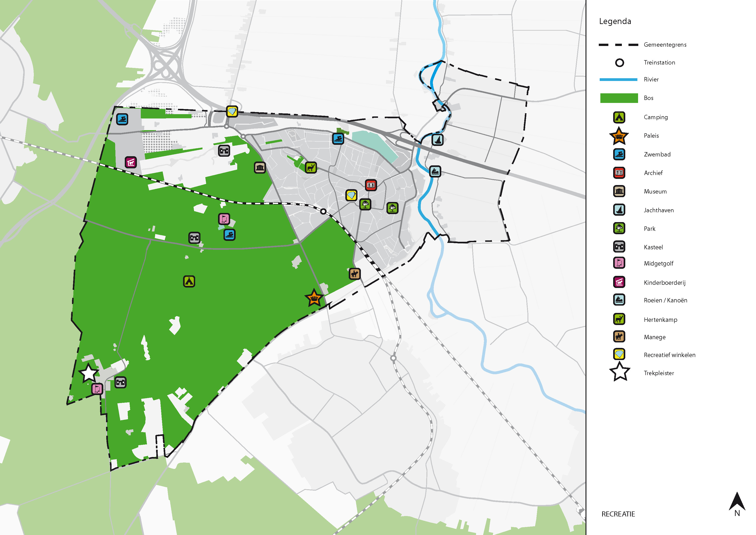Click the shopping marker at the north border
The image size is (756, 535).
(232, 111)
